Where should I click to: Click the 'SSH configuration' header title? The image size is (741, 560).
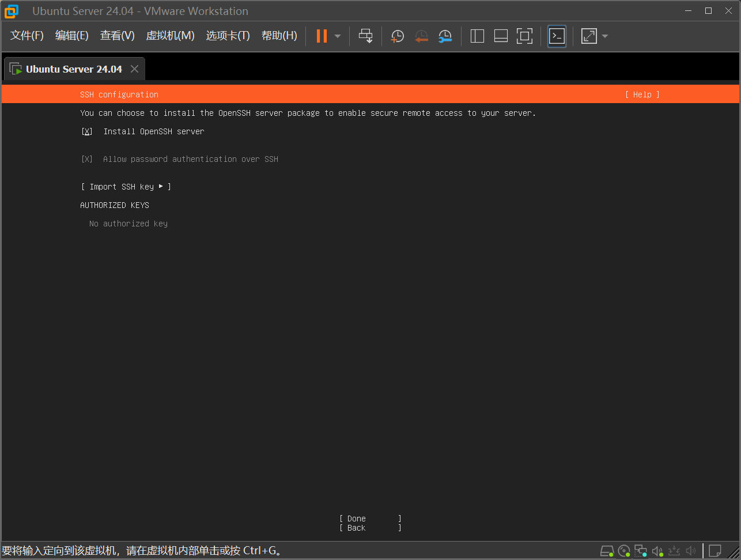coord(119,94)
